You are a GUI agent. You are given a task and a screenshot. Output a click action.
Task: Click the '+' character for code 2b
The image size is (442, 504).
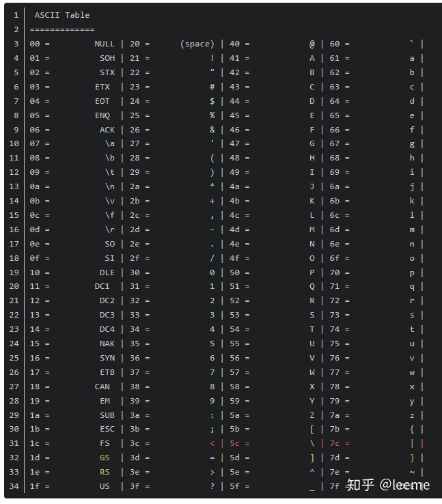point(212,201)
